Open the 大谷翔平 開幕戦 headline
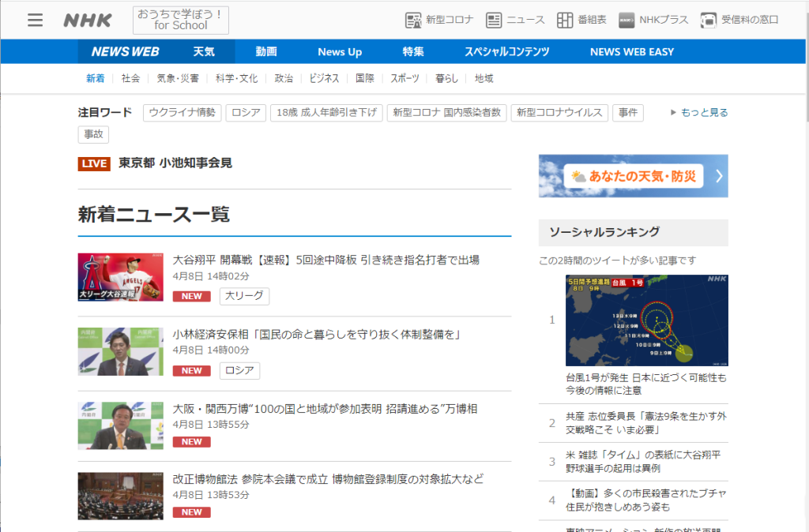809x532 pixels. pos(325,260)
